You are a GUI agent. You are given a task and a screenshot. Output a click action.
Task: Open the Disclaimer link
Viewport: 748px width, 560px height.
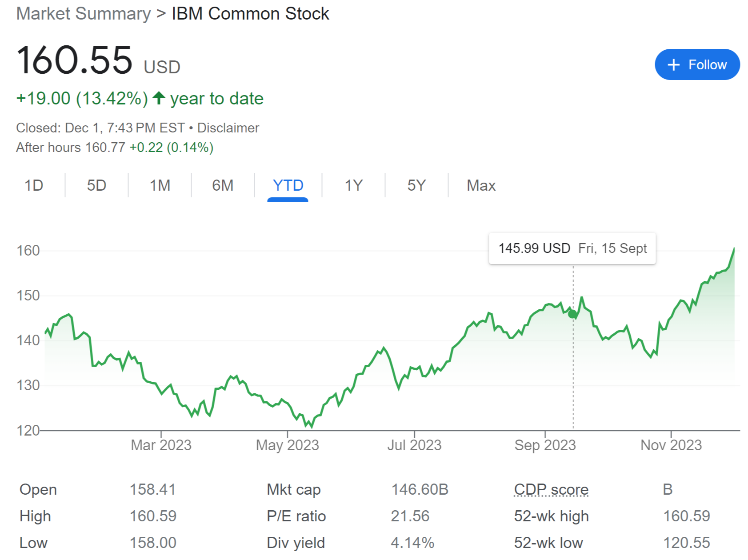pos(228,128)
